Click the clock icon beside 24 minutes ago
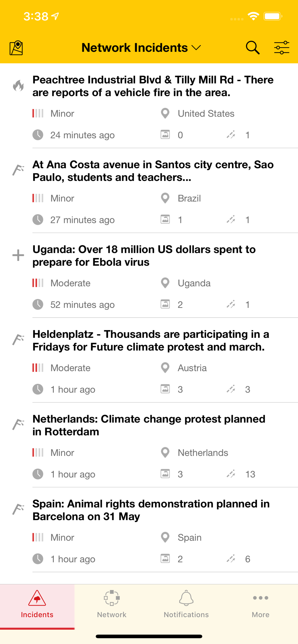298x644 pixels. point(38,135)
